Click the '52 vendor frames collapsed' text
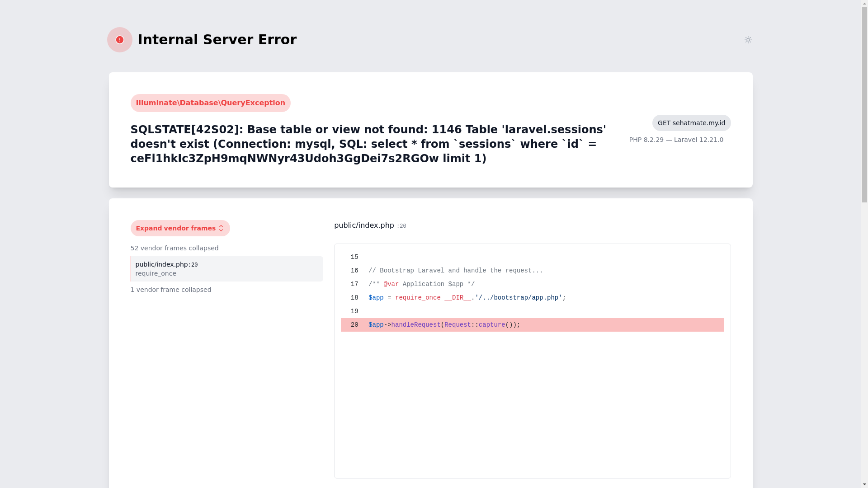Image resolution: width=868 pixels, height=488 pixels. pos(175,248)
